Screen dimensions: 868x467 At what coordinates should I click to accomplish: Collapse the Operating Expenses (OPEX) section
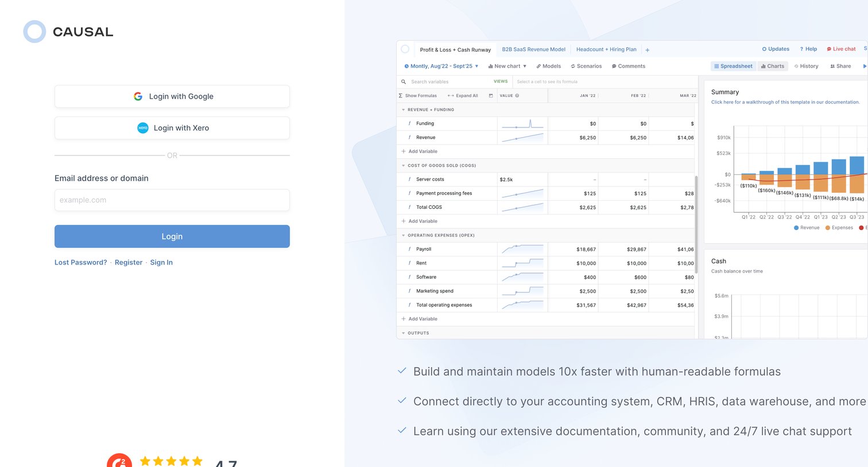tap(403, 235)
